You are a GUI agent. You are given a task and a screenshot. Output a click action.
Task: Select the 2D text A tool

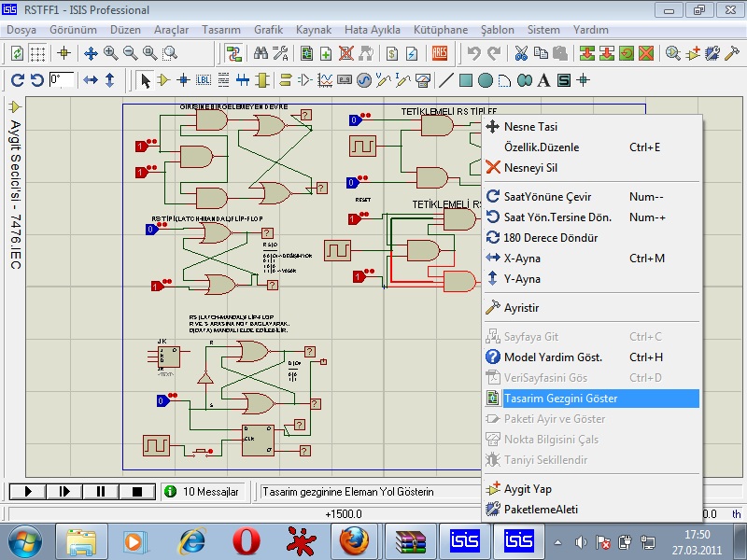click(x=543, y=80)
